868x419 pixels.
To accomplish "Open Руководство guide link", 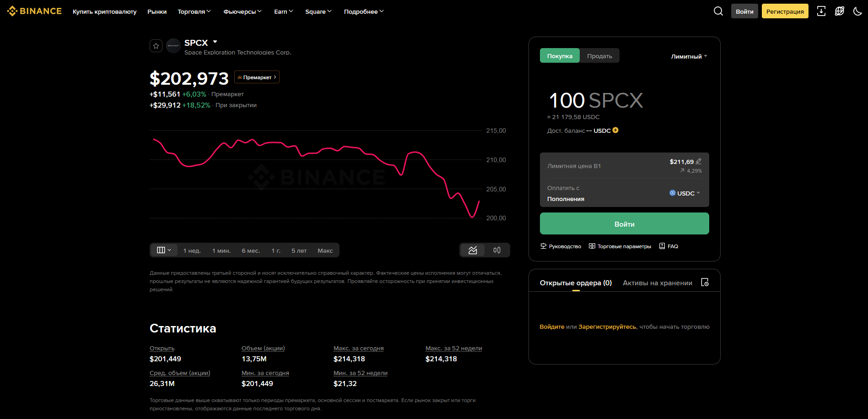I will pyautogui.click(x=561, y=246).
